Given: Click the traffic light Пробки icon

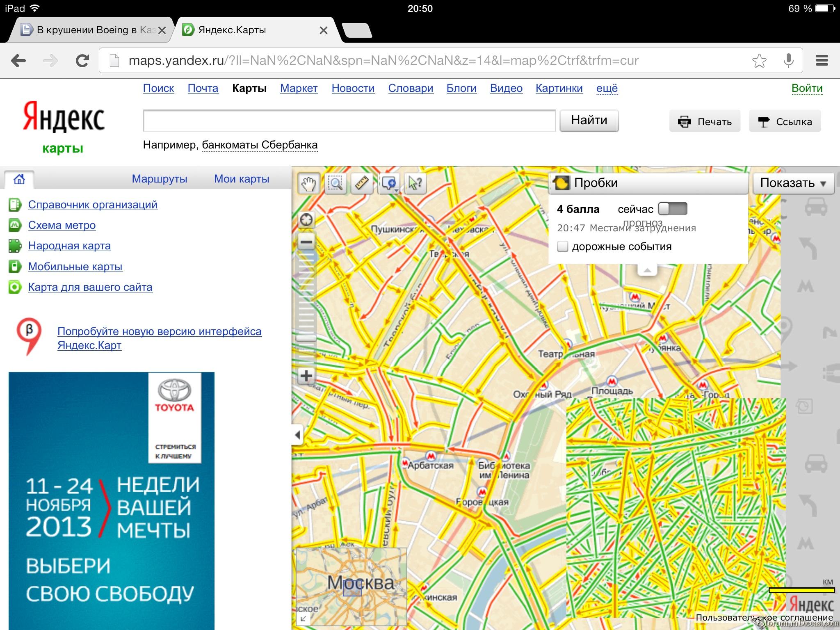Looking at the screenshot, I should [561, 183].
